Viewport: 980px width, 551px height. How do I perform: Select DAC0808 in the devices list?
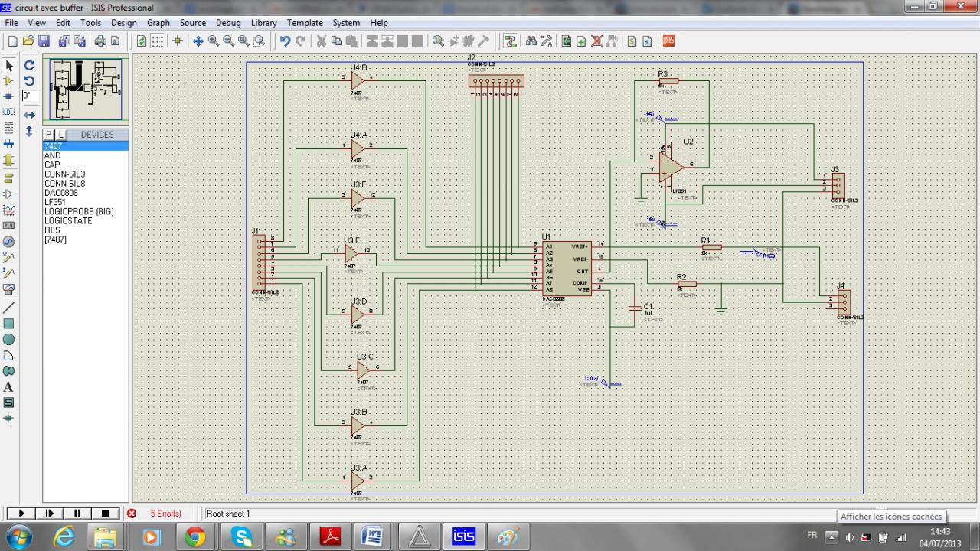point(60,193)
